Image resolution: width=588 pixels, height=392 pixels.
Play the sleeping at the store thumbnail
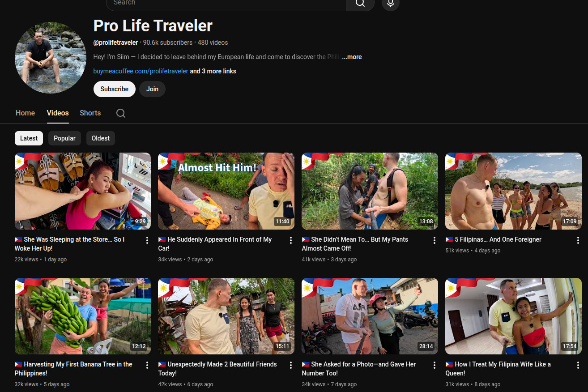tap(83, 191)
